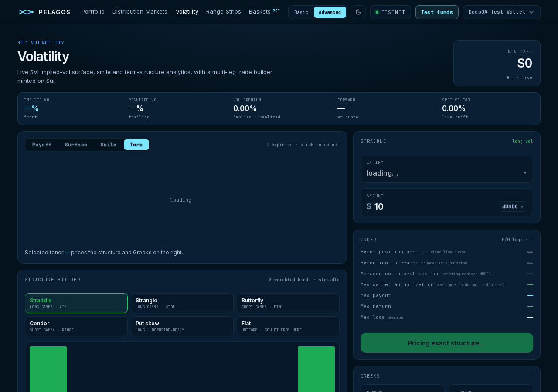The image size is (558, 392).
Task: Switch to Advanced mode
Action: pos(330,12)
